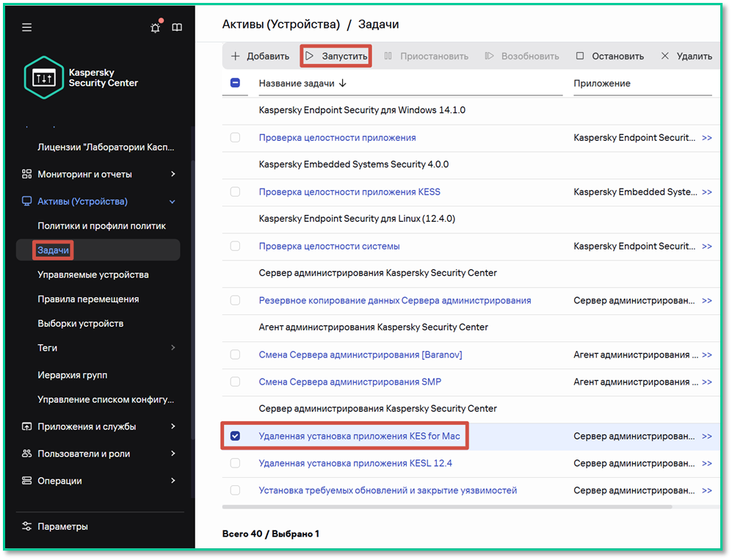The width and height of the screenshot is (732, 560).
Task: Click the Удалить cross icon
Action: (x=665, y=56)
